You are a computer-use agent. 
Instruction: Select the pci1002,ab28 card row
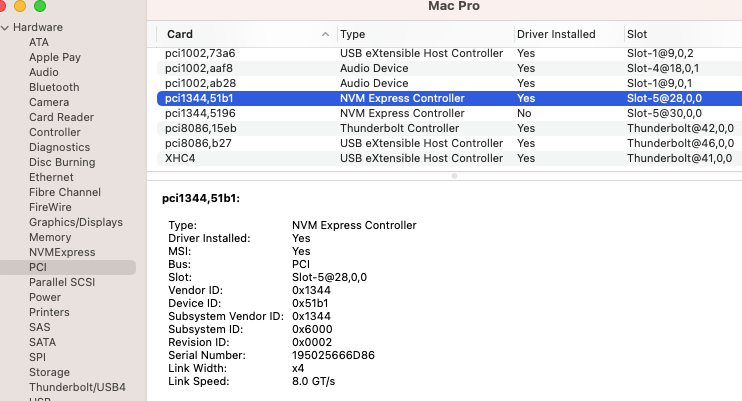[x=449, y=83]
